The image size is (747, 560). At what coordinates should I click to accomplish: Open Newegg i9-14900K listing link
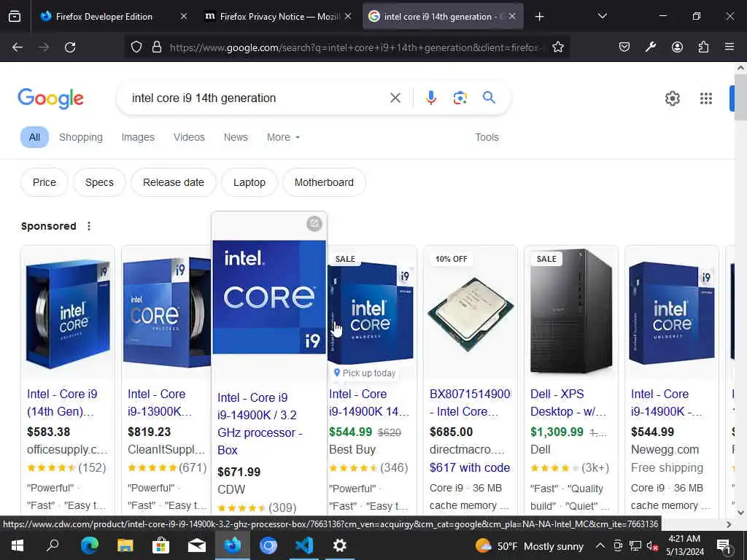666,402
